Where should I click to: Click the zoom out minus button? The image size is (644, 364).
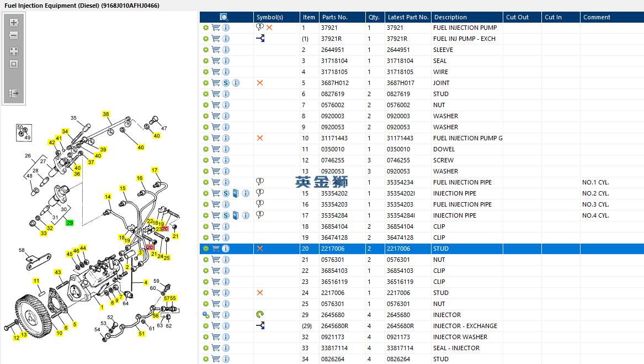14,35
